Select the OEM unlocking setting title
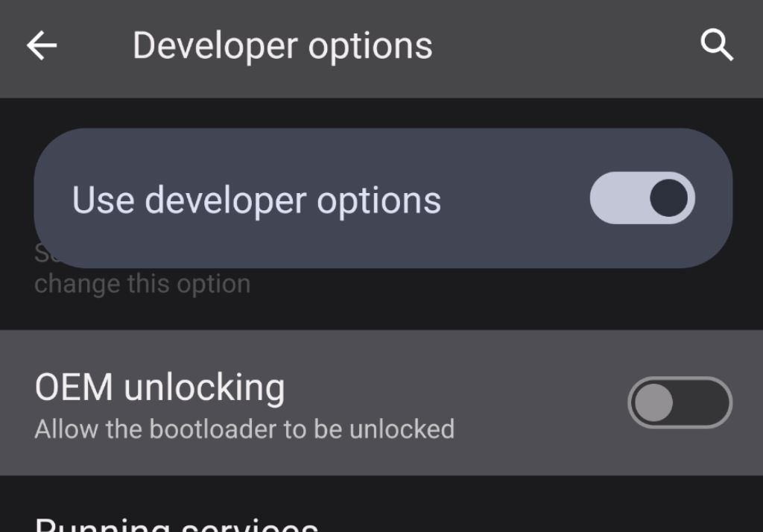This screenshot has height=532, width=763. tap(159, 387)
